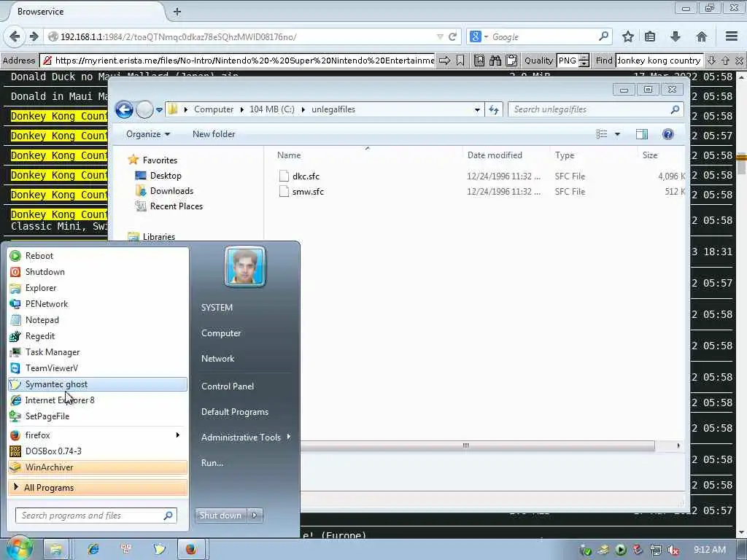Open Task Manager from Start menu
This screenshot has height=560, width=747.
(98, 352)
